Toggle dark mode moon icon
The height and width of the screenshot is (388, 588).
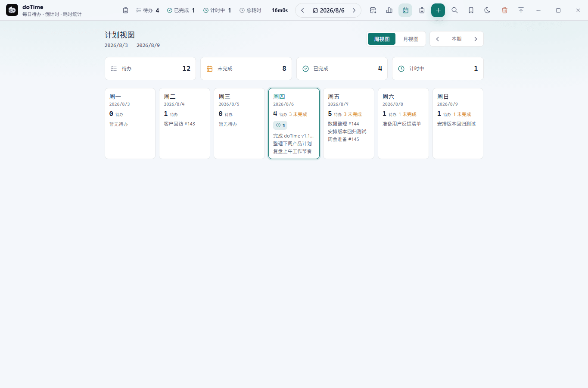487,10
